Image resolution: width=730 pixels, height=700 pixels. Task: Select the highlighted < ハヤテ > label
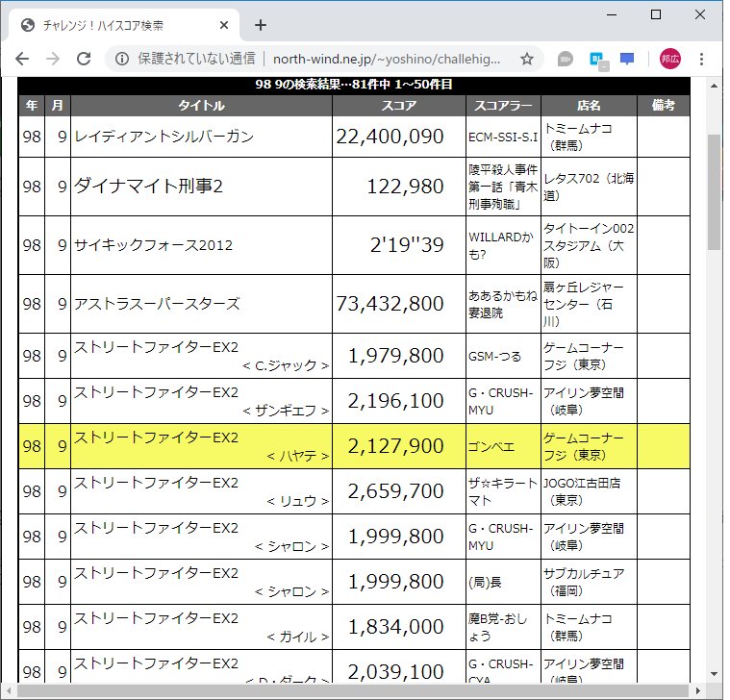[x=298, y=456]
